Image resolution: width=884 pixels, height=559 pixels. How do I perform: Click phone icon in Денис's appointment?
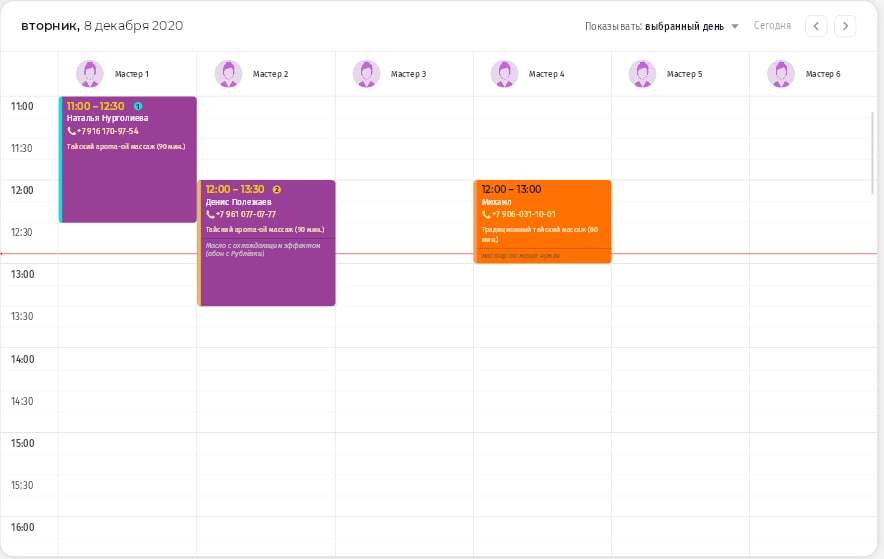[x=210, y=214]
